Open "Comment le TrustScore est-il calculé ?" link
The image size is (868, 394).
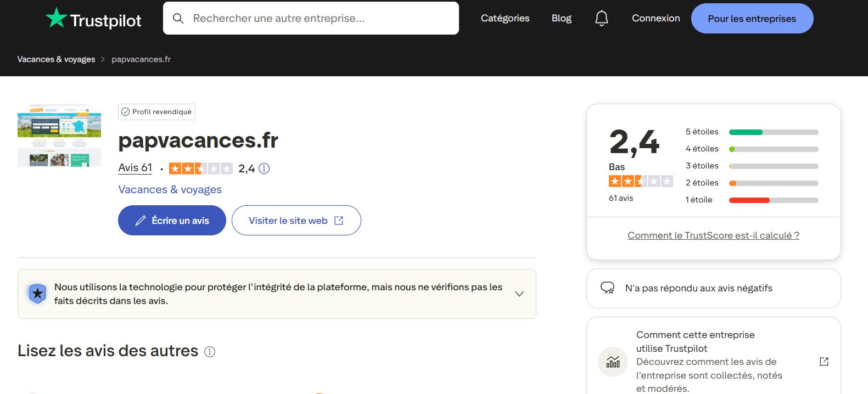tap(713, 235)
